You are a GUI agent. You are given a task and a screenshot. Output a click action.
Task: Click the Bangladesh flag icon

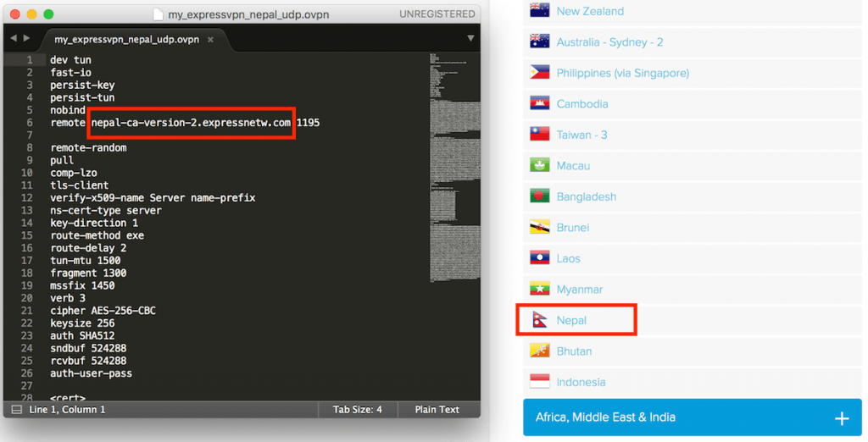[x=539, y=196]
